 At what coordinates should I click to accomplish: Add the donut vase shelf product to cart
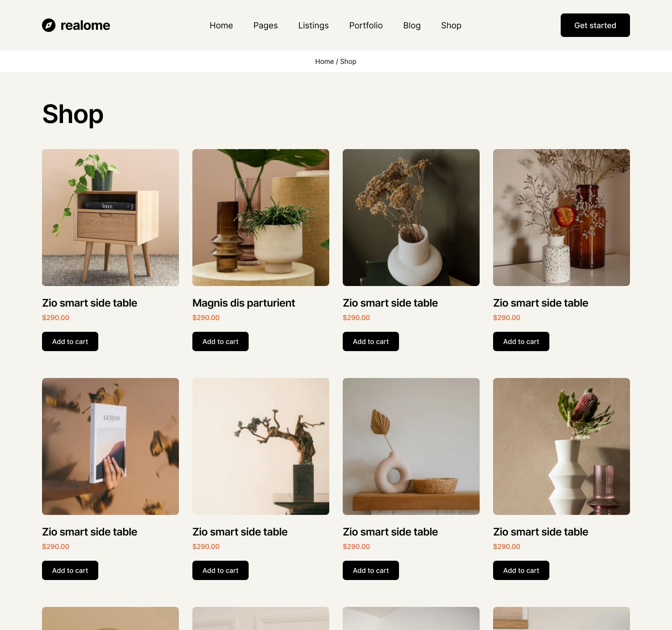click(371, 570)
